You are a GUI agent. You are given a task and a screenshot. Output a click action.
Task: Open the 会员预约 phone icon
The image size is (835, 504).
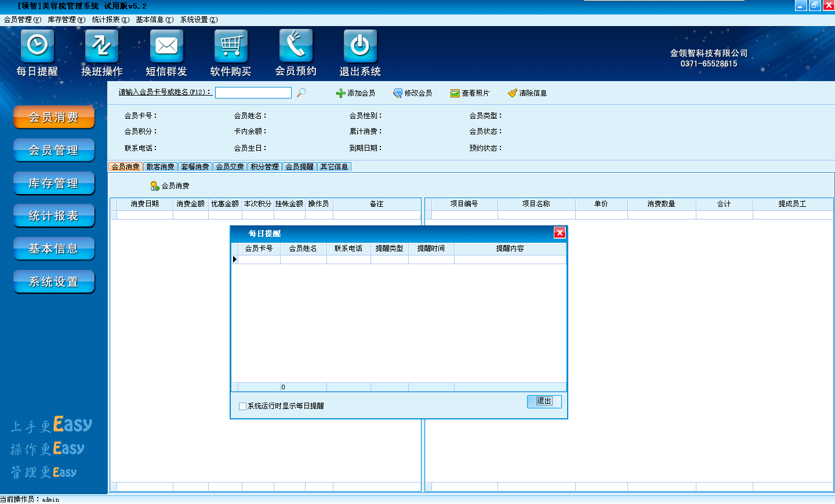coord(296,46)
